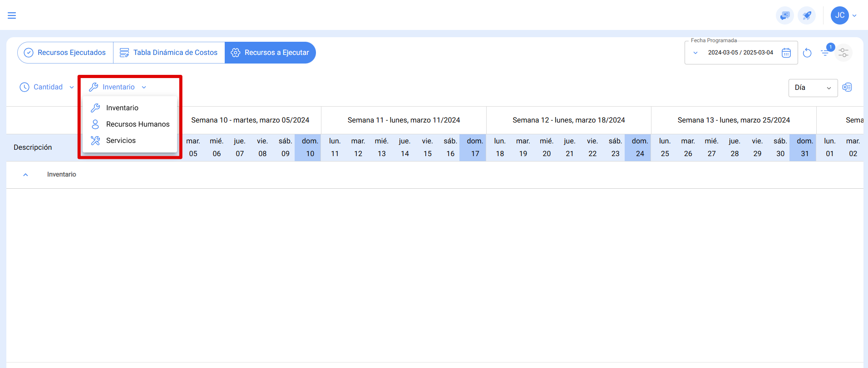Select the lun. 18 day column

pos(500,147)
